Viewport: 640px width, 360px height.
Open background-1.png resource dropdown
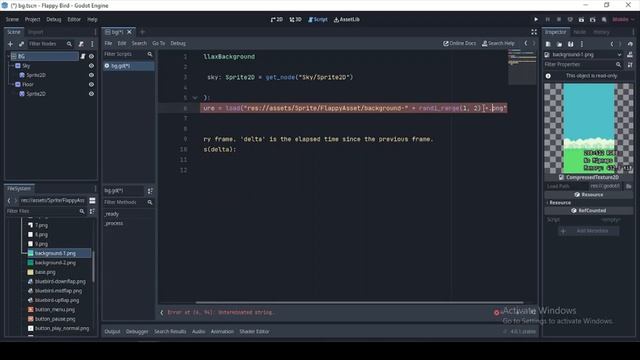[620, 54]
